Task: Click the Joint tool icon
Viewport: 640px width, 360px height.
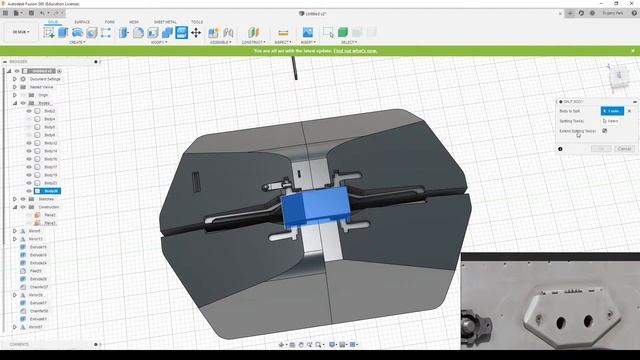Action: [228, 33]
